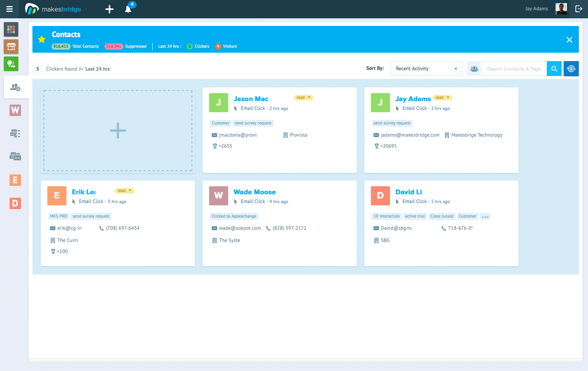Close the Contacts panel
Image resolution: width=588 pixels, height=371 pixels.
(x=569, y=40)
